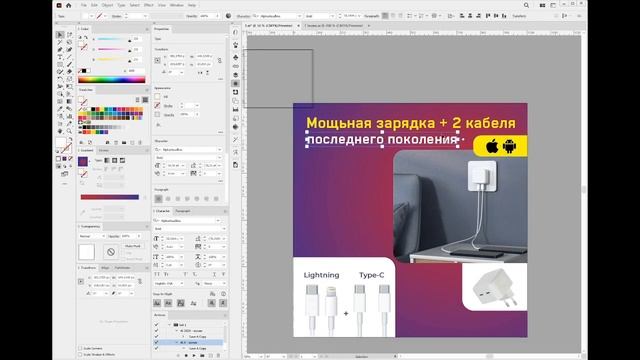640x360 pixels.
Task: Select the Pen tool
Action: point(60,49)
